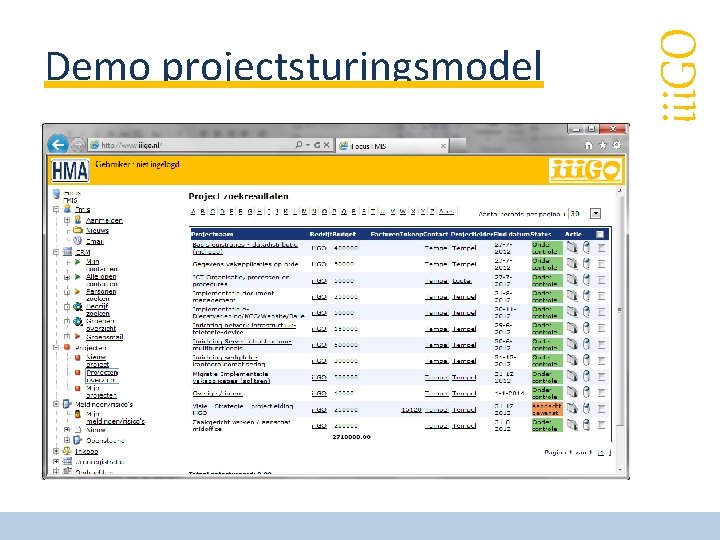Screen dimensions: 720x540
Task: Attachment icon in Zaakgericht werken row
Action: [x=586, y=425]
